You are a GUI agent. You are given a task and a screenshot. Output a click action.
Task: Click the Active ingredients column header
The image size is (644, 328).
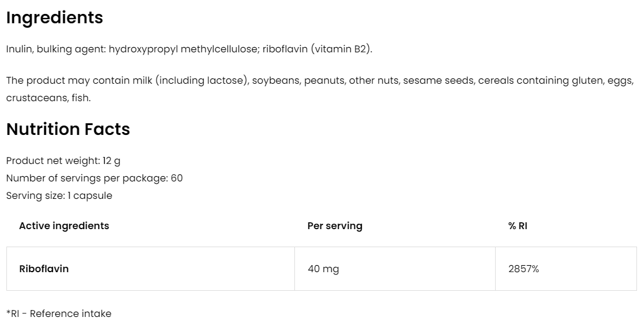pos(64,226)
